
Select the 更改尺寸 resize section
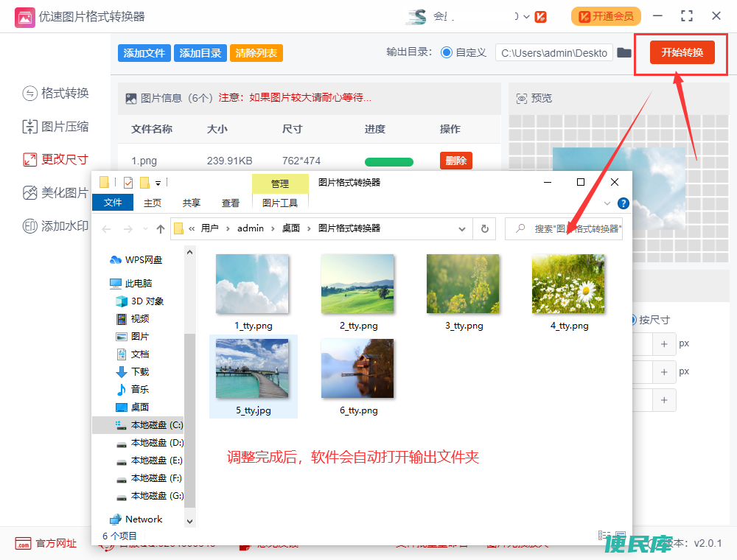click(55, 159)
